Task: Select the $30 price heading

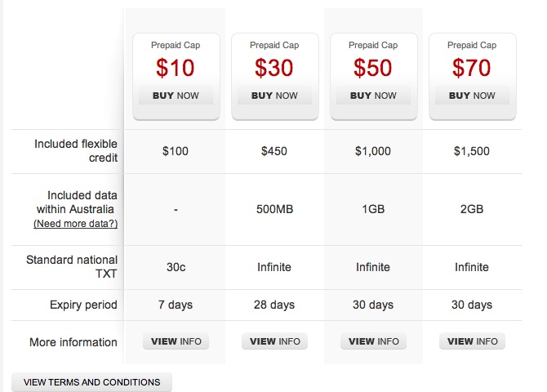Action: tap(273, 67)
